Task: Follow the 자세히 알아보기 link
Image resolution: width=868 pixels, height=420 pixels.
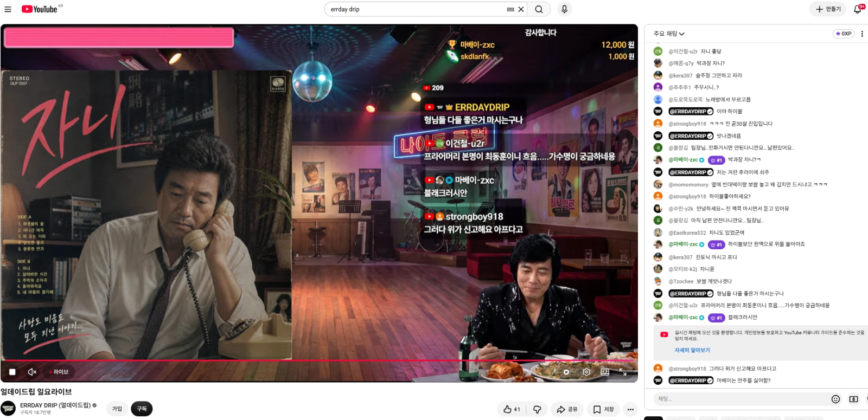Action: click(x=692, y=350)
